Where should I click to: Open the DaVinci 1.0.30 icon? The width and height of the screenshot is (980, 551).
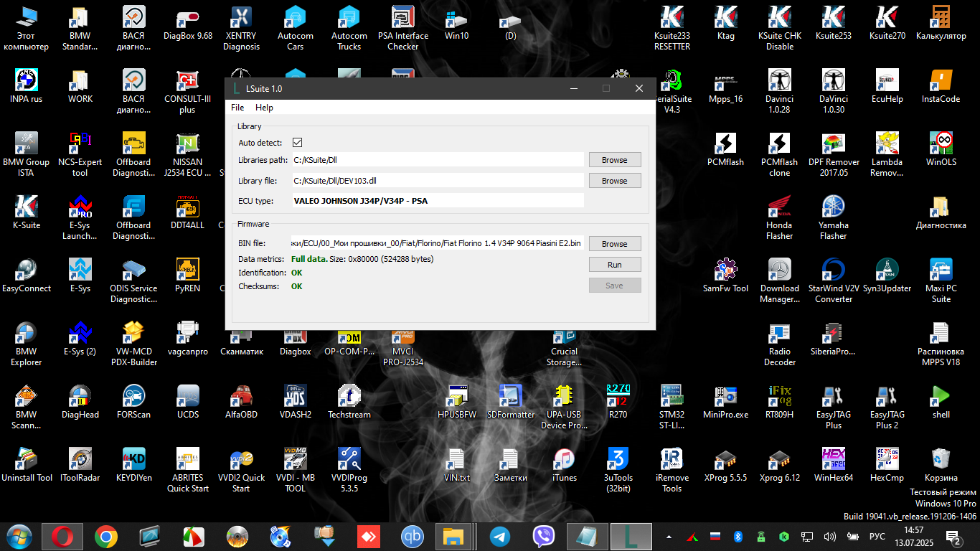(x=834, y=92)
